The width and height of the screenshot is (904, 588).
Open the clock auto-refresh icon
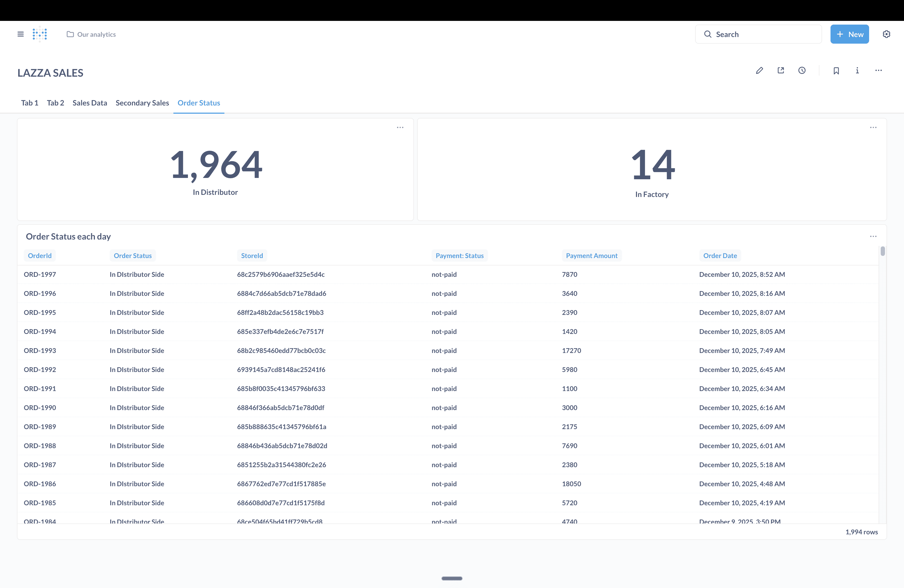pos(802,71)
